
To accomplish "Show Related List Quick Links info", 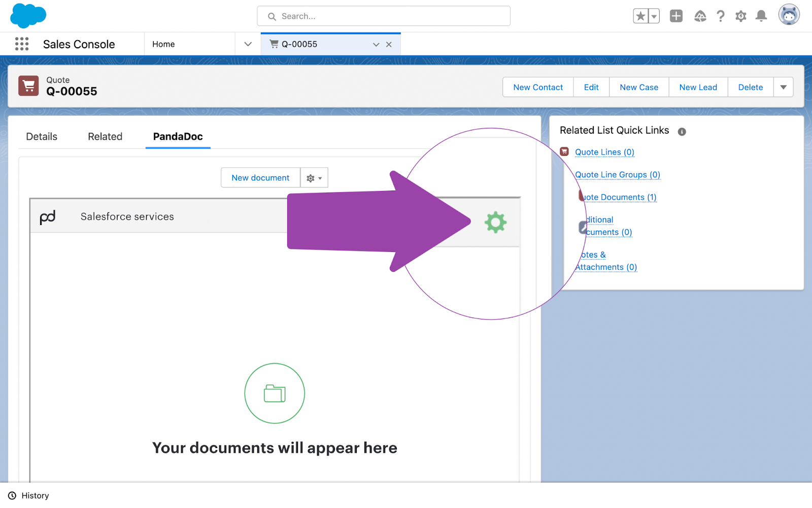I will coord(682,132).
